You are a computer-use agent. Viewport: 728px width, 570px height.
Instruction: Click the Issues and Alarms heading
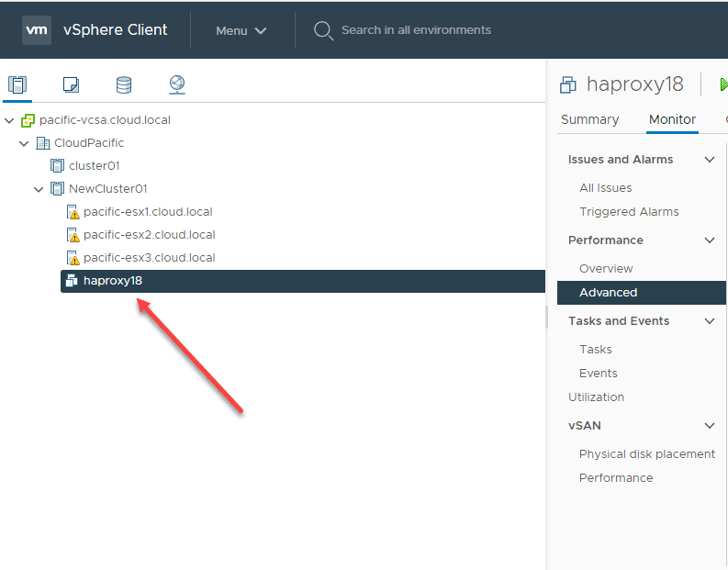(621, 160)
